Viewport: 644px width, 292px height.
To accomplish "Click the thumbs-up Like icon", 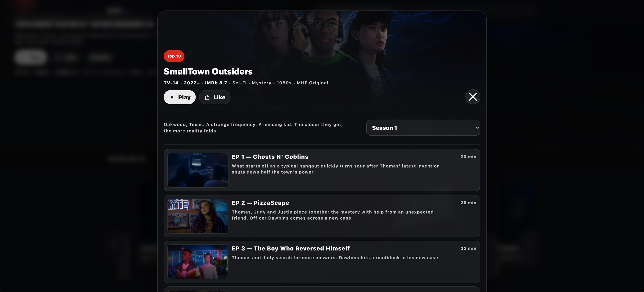I will point(207,97).
